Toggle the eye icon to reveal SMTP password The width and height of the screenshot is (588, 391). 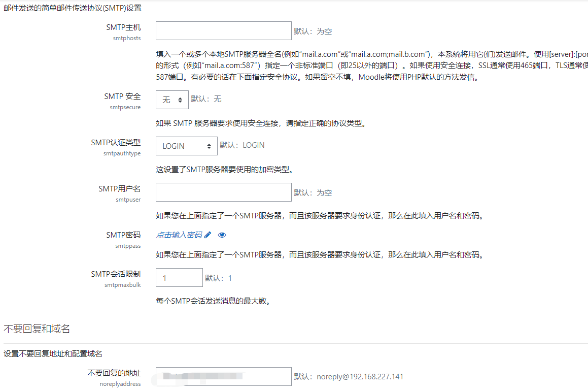click(221, 235)
